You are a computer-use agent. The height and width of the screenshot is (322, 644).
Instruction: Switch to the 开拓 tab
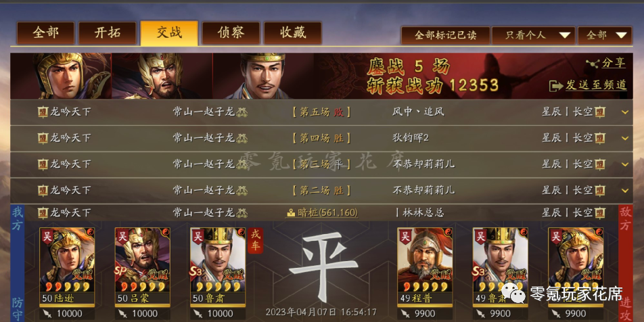click(x=107, y=33)
